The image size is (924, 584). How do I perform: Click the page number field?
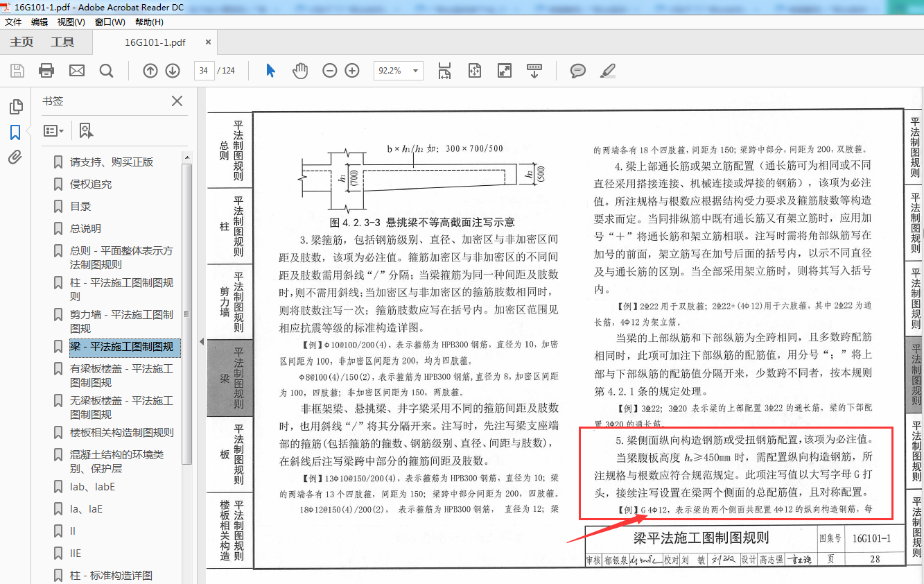204,70
